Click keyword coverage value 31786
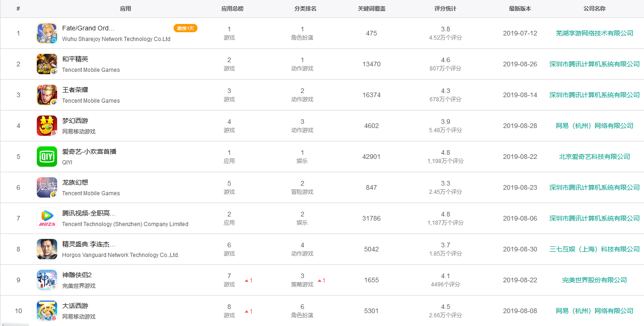Viewport: 644px width, 326px height. coord(371,218)
